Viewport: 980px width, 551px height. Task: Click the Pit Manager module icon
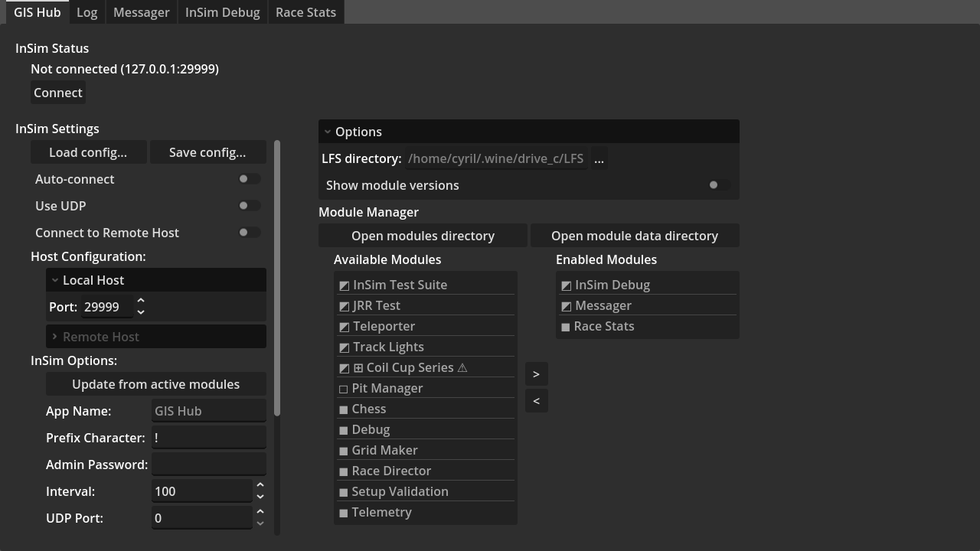click(x=343, y=389)
